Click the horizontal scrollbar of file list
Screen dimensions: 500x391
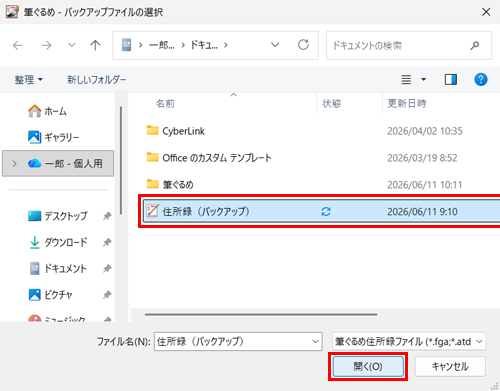tap(261, 314)
